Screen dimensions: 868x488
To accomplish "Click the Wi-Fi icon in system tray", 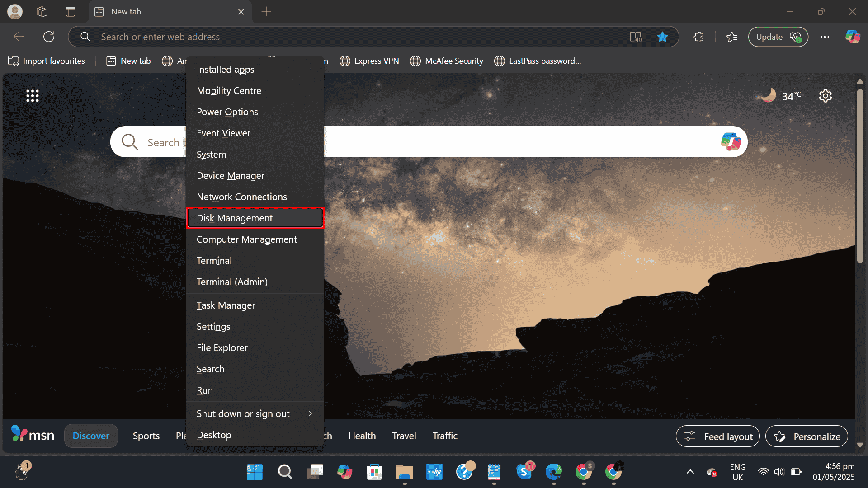I will click(x=763, y=472).
